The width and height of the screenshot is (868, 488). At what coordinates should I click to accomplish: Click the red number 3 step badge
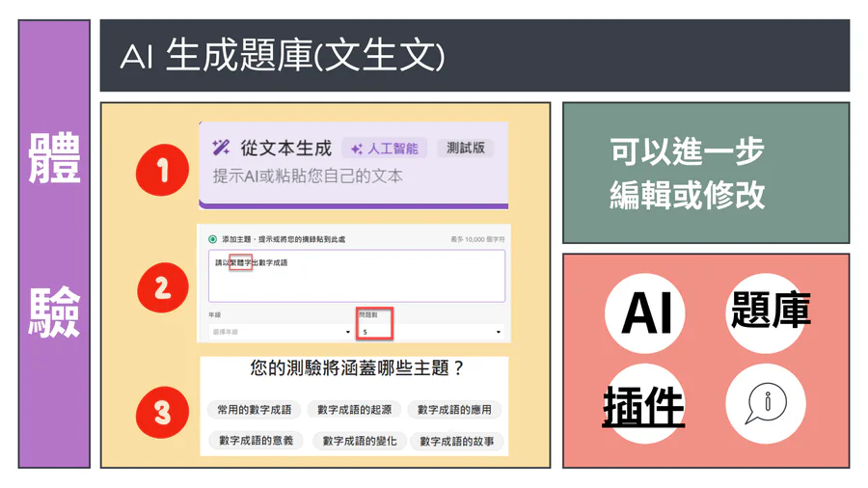click(162, 413)
